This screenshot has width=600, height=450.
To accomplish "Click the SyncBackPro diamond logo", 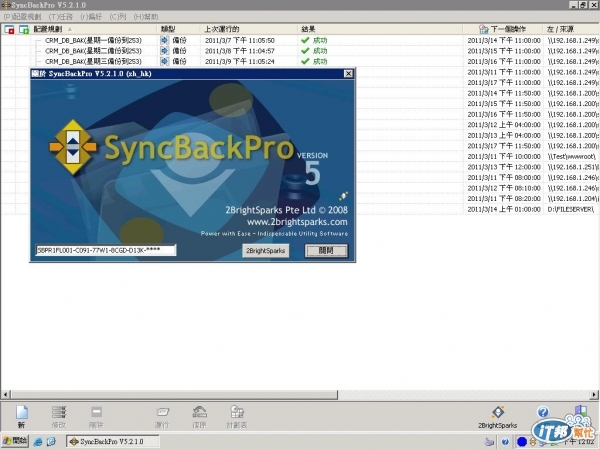I will (x=73, y=147).
